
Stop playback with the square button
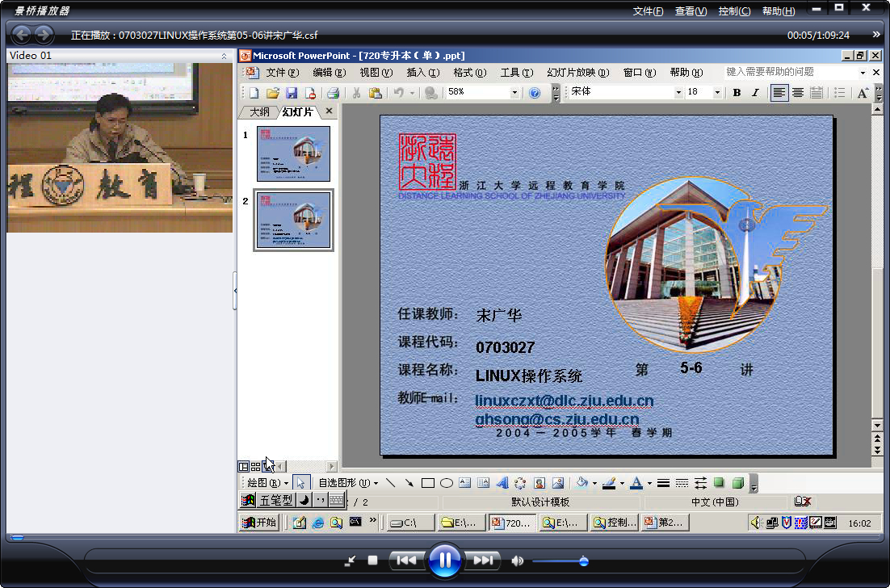[372, 561]
